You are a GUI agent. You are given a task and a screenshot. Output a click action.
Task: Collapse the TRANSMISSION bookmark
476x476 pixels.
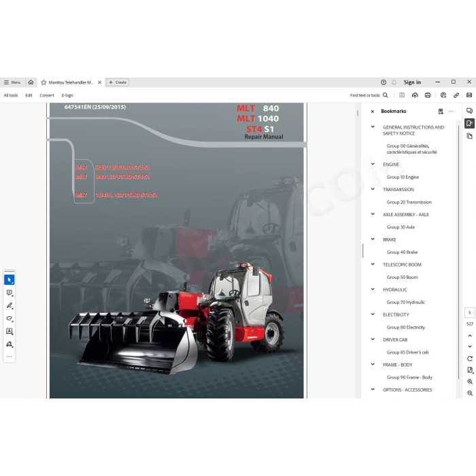coord(373,189)
